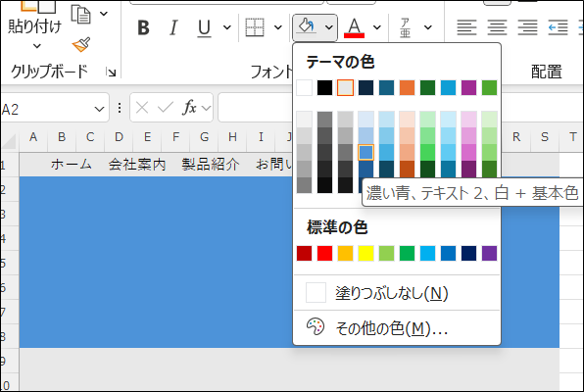Click the formula bar Cancel X icon
Viewport: 584px width, 392px height.
pyautogui.click(x=142, y=108)
